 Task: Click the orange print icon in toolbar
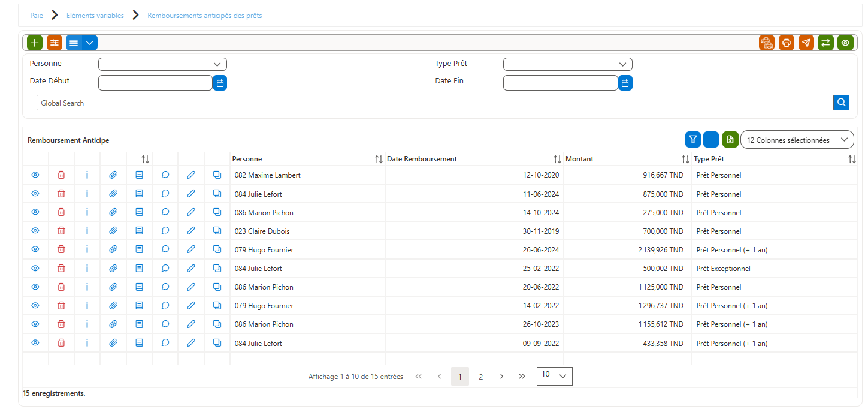(787, 43)
